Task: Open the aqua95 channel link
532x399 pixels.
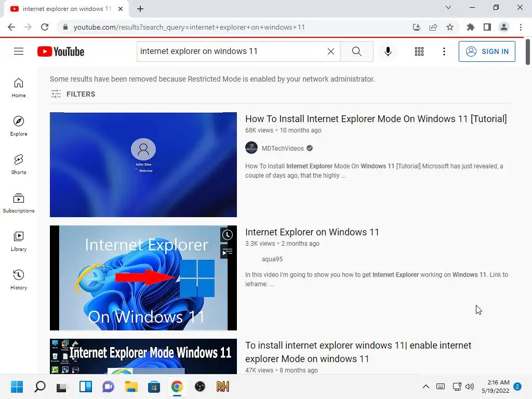Action: 272,259
